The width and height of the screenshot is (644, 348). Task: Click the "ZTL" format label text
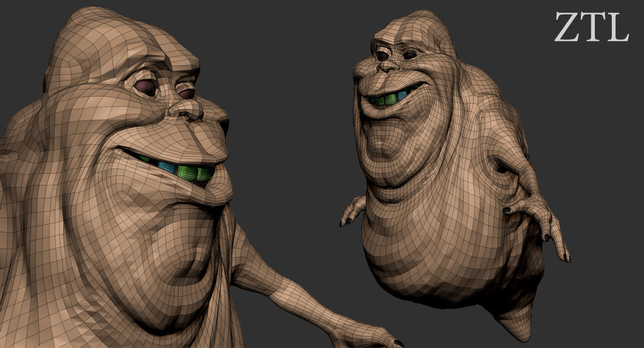tap(592, 27)
